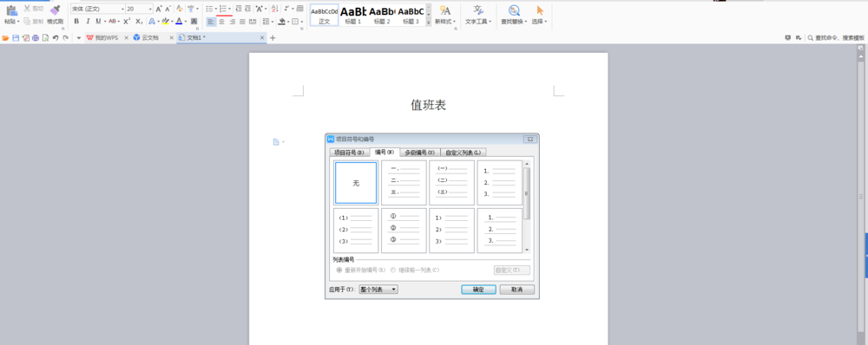Apply superscript X² formatting
The image size is (868, 345).
click(127, 21)
